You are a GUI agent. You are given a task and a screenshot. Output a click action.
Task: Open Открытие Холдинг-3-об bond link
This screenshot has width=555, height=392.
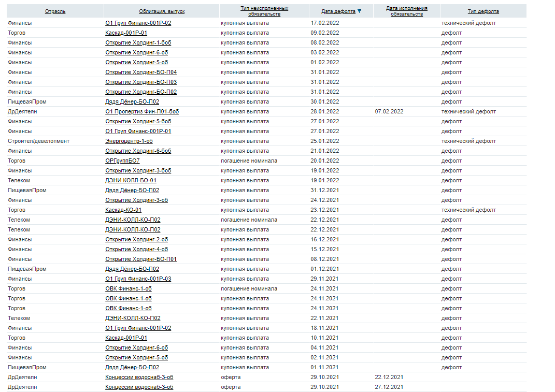point(137,200)
